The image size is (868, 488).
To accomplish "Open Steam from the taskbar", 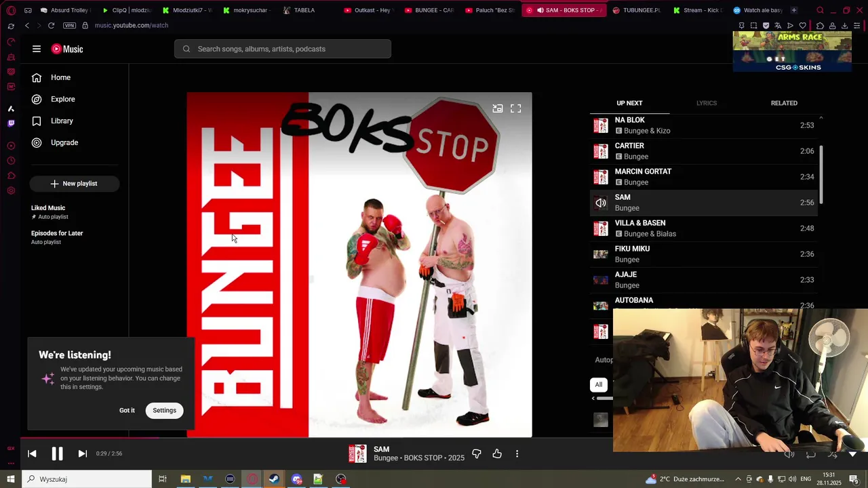I will click(274, 479).
